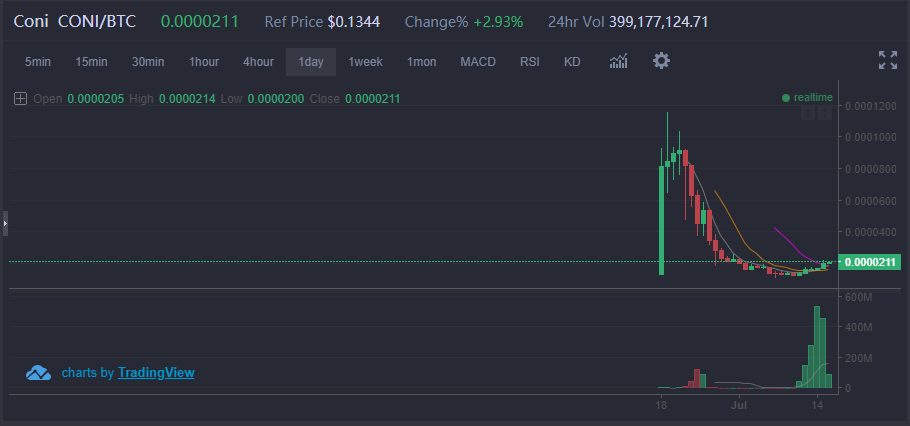910x426 pixels.
Task: Open the chart indicators icon
Action: pos(618,62)
